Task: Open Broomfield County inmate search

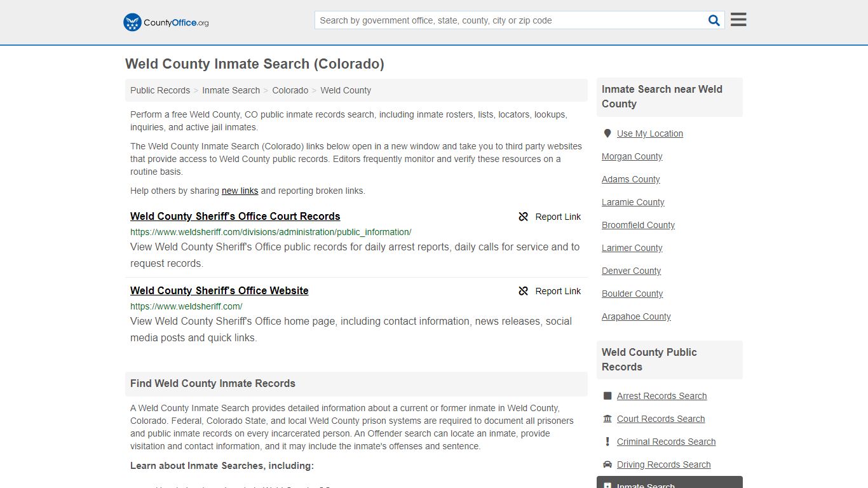Action: pyautogui.click(x=638, y=225)
